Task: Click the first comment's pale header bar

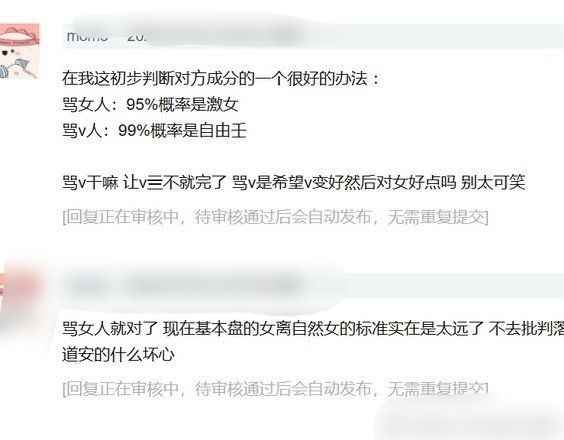Action: pos(313,36)
